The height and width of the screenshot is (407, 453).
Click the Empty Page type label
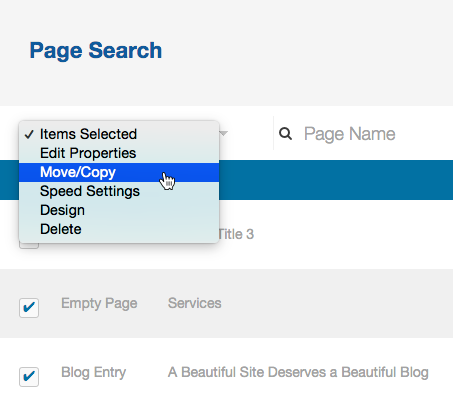pos(99,304)
